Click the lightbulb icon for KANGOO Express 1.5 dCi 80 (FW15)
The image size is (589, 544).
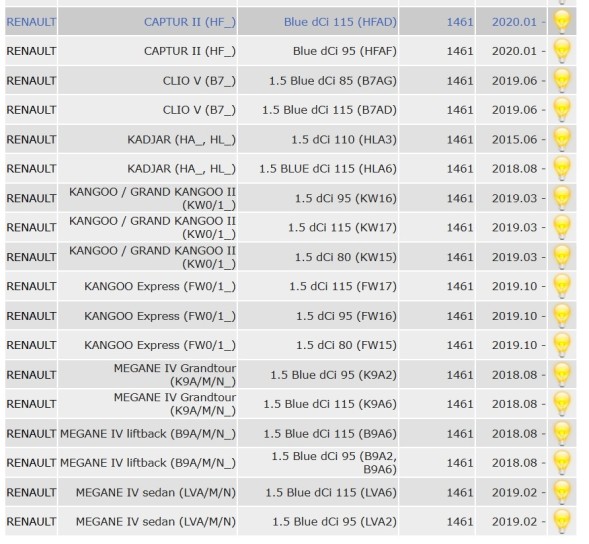point(562,345)
